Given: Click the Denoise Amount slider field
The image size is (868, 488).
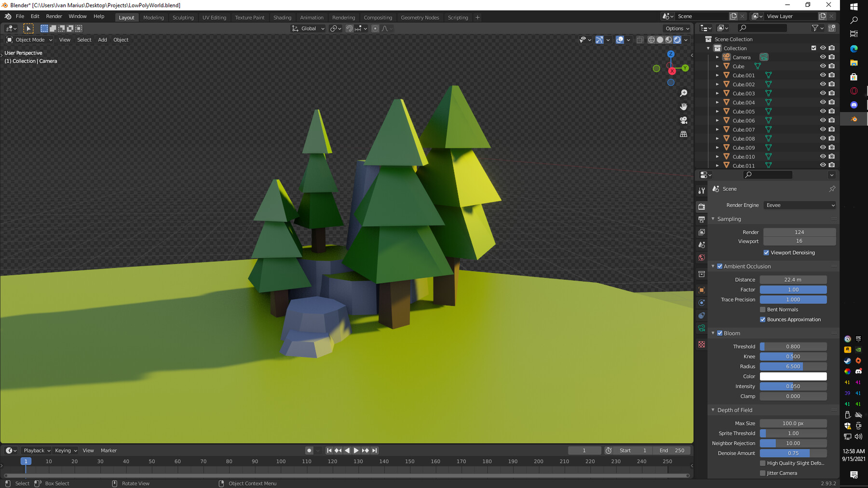Looking at the screenshot, I should click(x=793, y=453).
